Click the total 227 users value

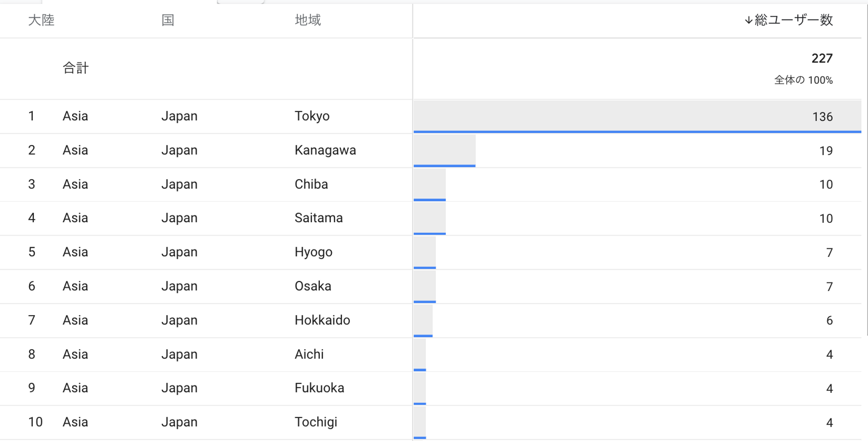coord(822,58)
